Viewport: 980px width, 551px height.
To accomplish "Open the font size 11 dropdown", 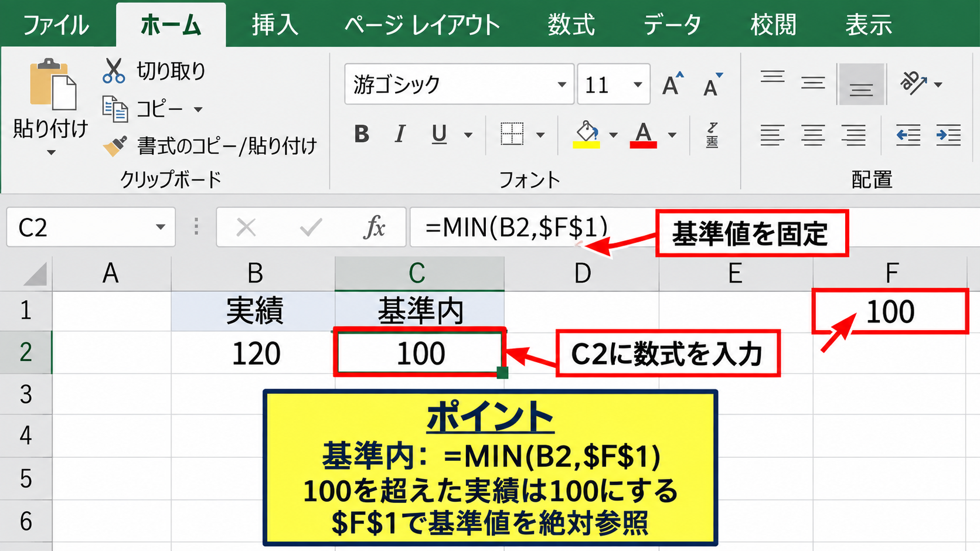I will click(638, 84).
